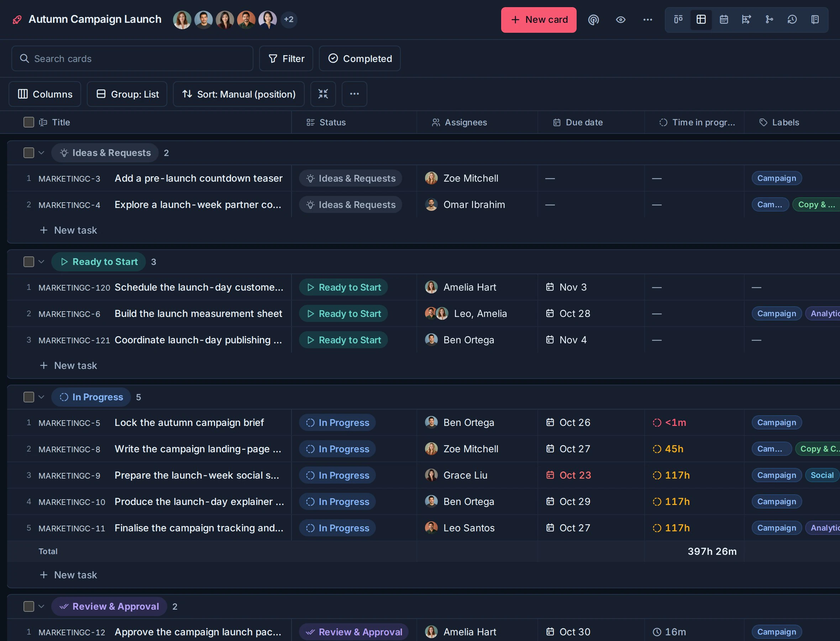Screen dimensions: 840x641
Task: Click the Labels column tag icon
Action: [763, 123]
